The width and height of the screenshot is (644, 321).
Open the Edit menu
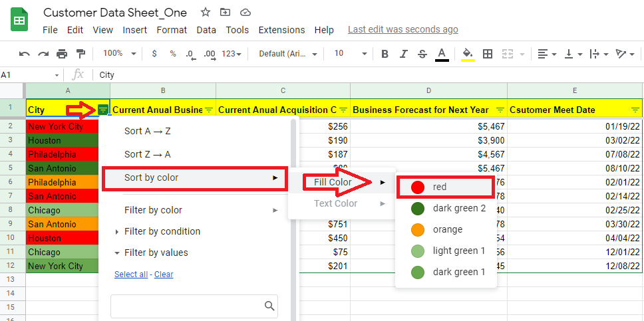click(x=75, y=30)
